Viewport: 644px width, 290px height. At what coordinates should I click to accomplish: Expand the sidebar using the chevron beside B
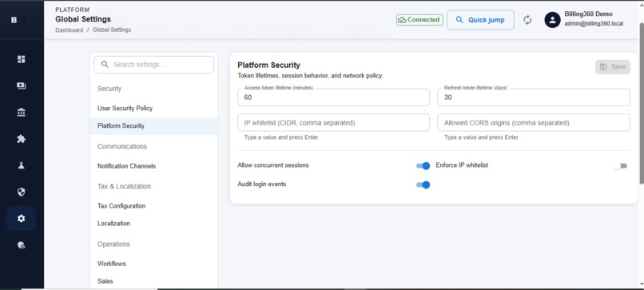[x=23, y=20]
